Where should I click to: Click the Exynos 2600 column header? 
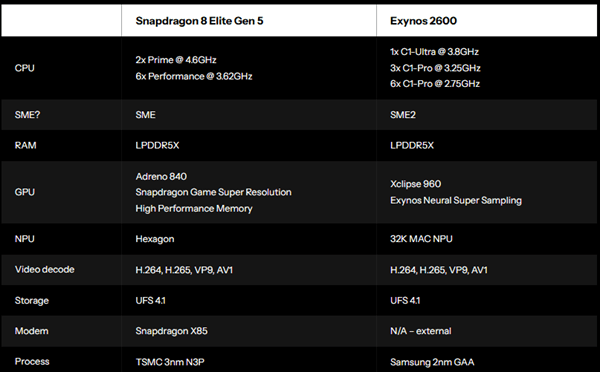[x=423, y=21]
